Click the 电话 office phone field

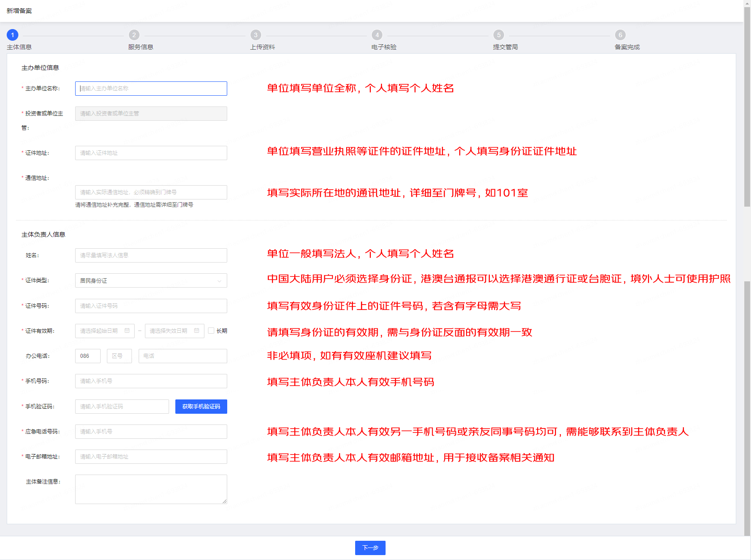click(183, 356)
